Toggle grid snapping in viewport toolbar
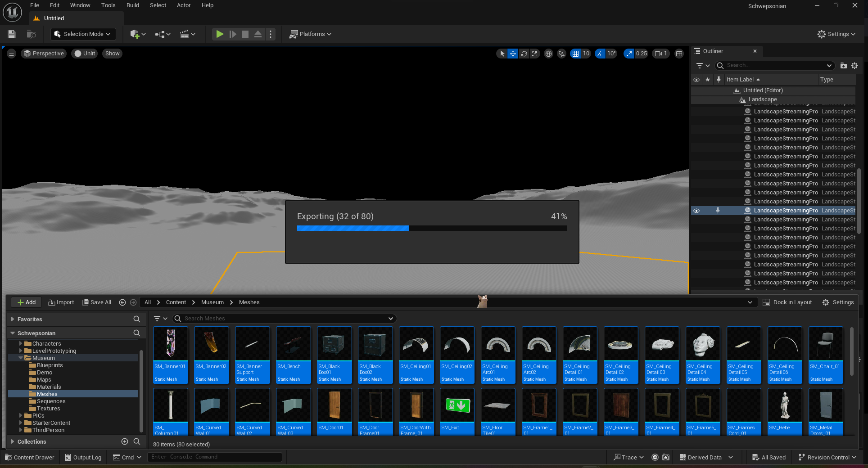This screenshot has width=868, height=468. click(x=575, y=54)
